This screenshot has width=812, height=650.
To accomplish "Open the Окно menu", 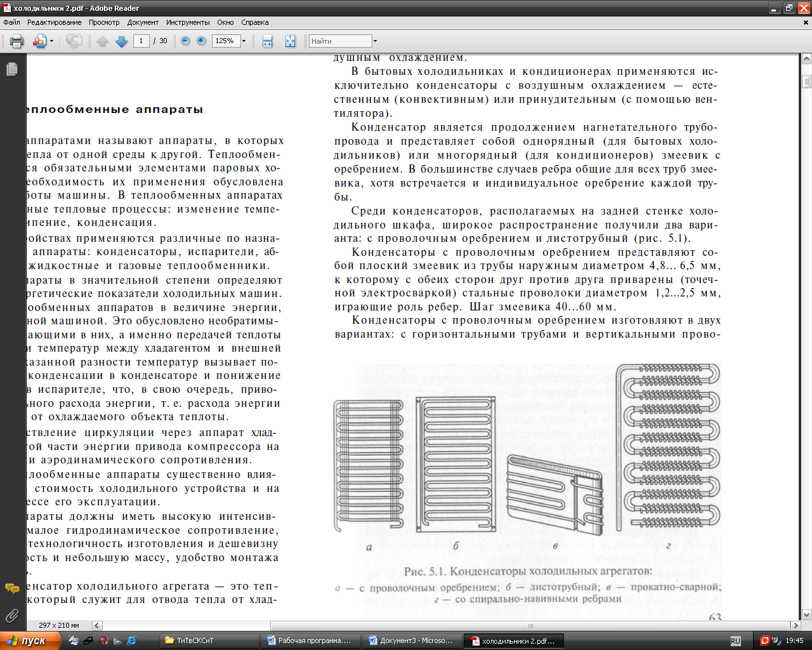I will pos(225,22).
